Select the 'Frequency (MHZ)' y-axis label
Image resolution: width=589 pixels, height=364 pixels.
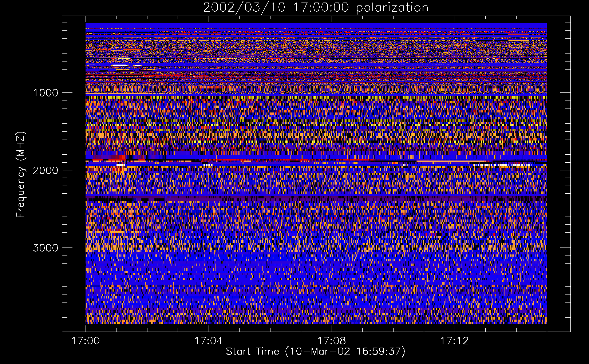(21, 175)
